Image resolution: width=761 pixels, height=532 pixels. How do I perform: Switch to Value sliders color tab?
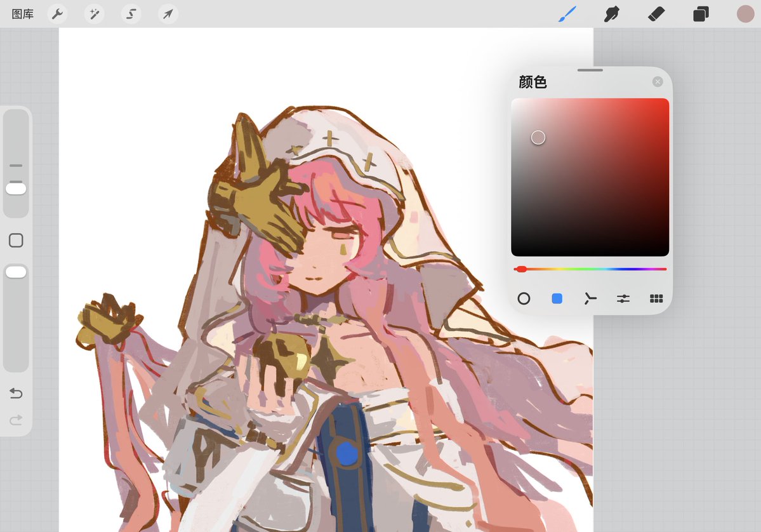[623, 298]
